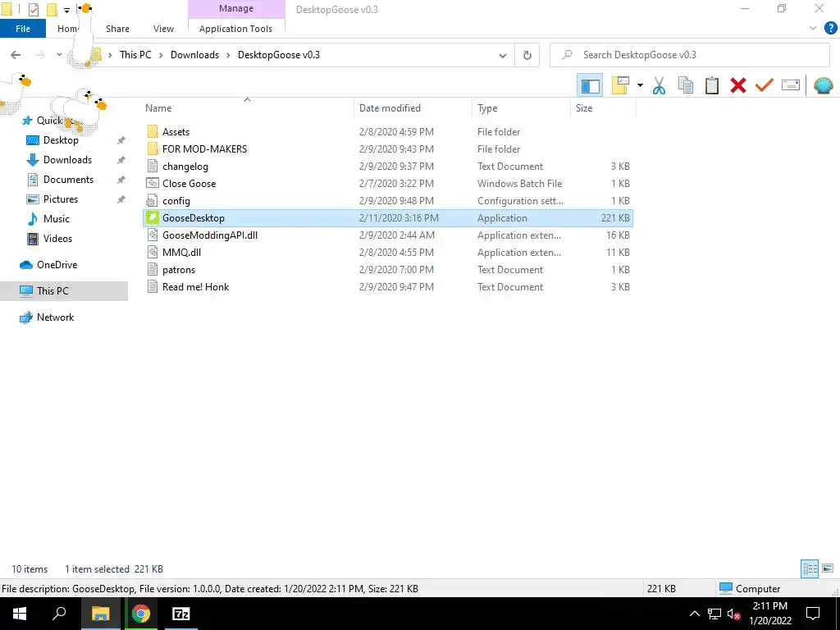
Task: Open OneDrive in the navigation pane
Action: pos(57,265)
